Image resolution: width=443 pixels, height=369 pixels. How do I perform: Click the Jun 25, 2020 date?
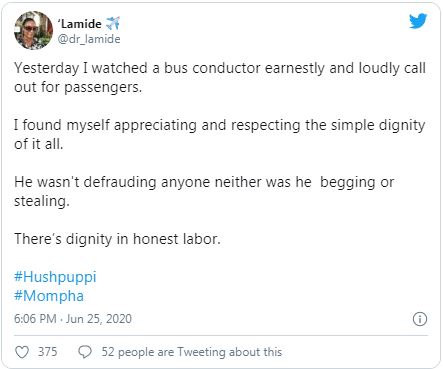click(x=99, y=319)
